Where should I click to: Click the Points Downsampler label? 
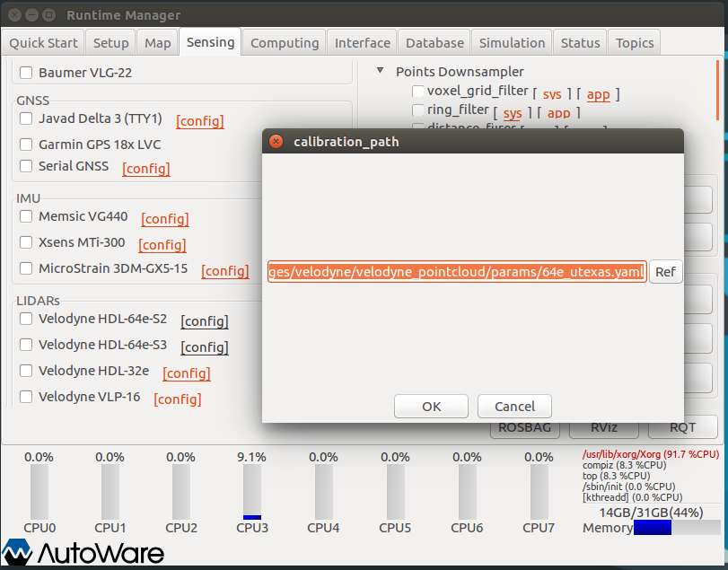click(x=460, y=72)
